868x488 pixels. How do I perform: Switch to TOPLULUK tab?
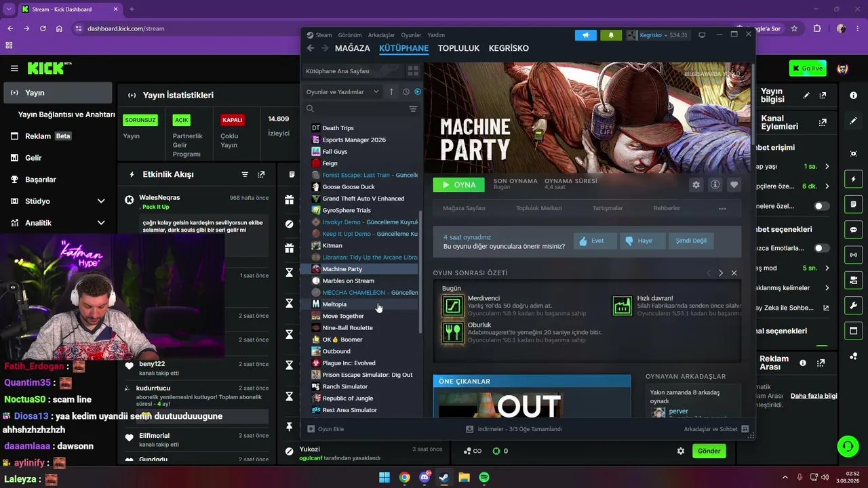(458, 48)
